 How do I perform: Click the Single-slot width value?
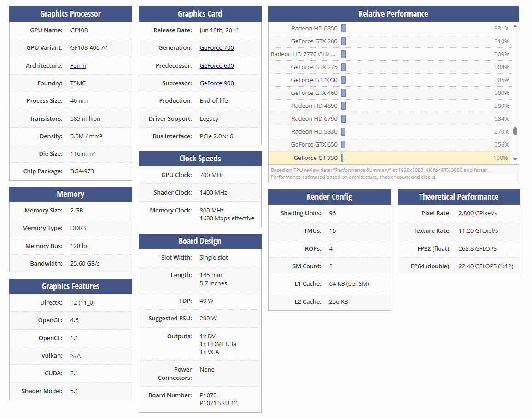pyautogui.click(x=214, y=258)
